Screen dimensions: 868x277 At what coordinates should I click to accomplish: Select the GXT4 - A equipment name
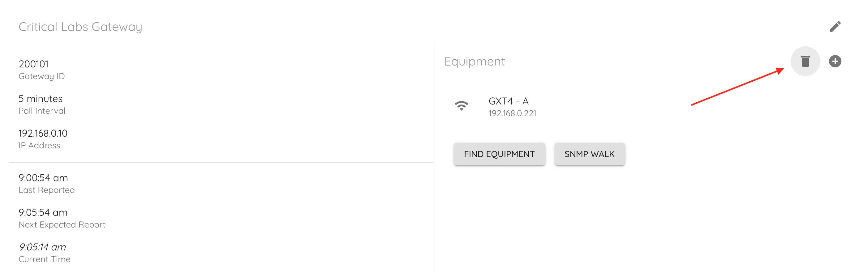click(x=508, y=101)
